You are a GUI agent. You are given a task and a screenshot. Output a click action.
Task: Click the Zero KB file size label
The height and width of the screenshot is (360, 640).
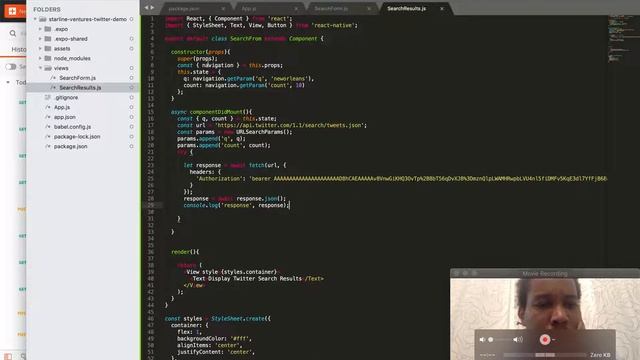point(600,355)
